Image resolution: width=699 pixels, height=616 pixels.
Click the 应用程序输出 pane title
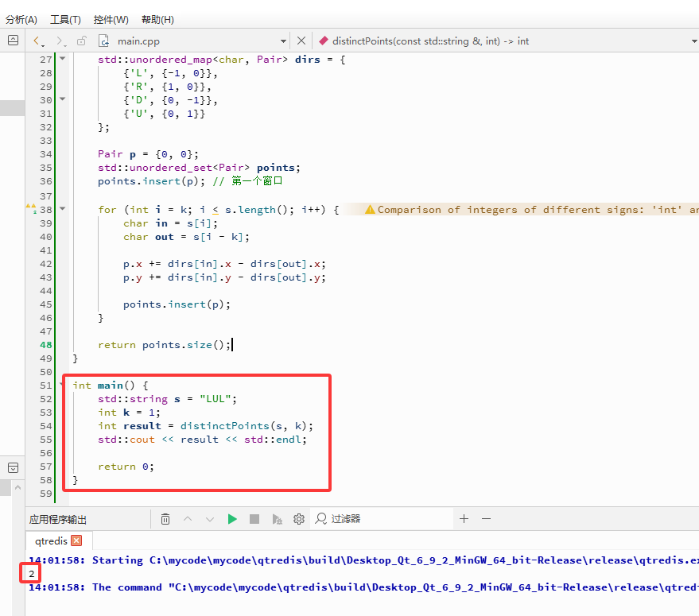point(58,519)
